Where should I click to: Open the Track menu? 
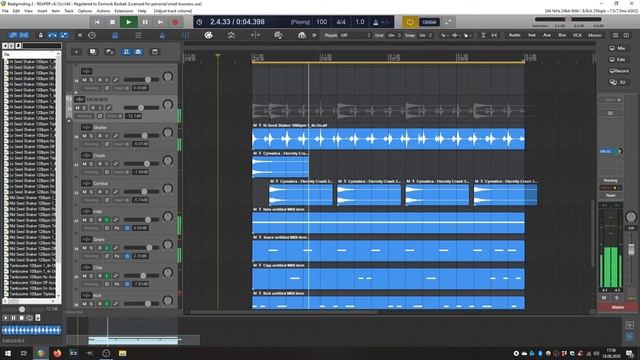[69, 11]
